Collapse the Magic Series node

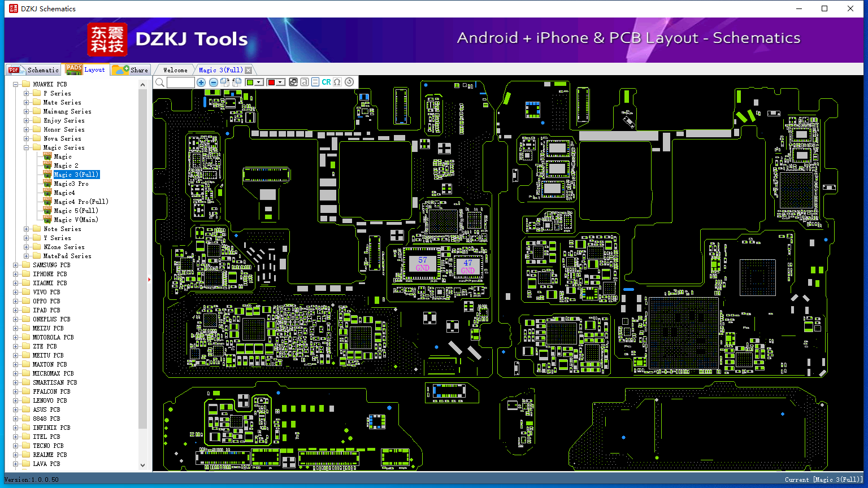coord(26,147)
